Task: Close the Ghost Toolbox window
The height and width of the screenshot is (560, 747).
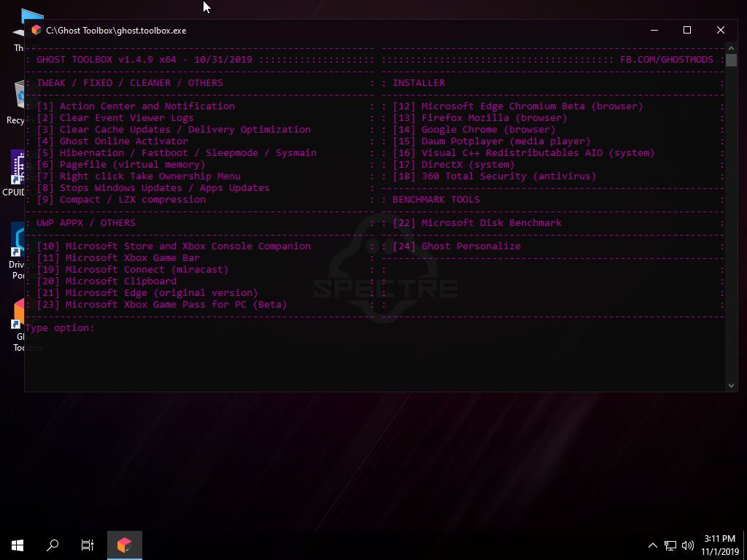Action: point(721,30)
